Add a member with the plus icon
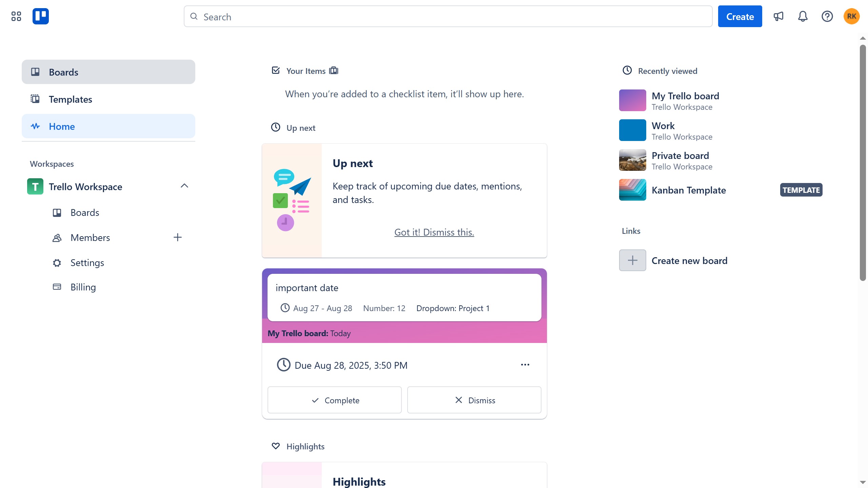Screen dimensions: 868x488 [177, 237]
